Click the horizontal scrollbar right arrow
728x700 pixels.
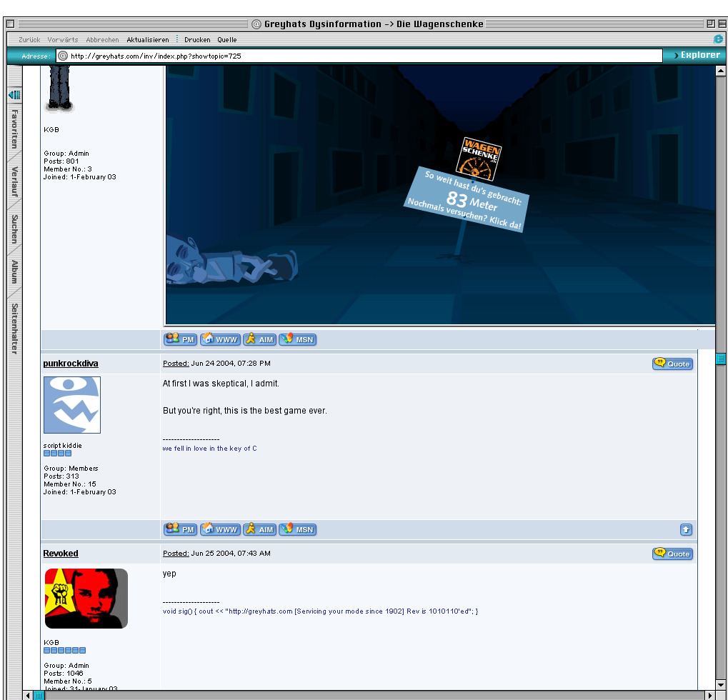pyautogui.click(x=710, y=695)
